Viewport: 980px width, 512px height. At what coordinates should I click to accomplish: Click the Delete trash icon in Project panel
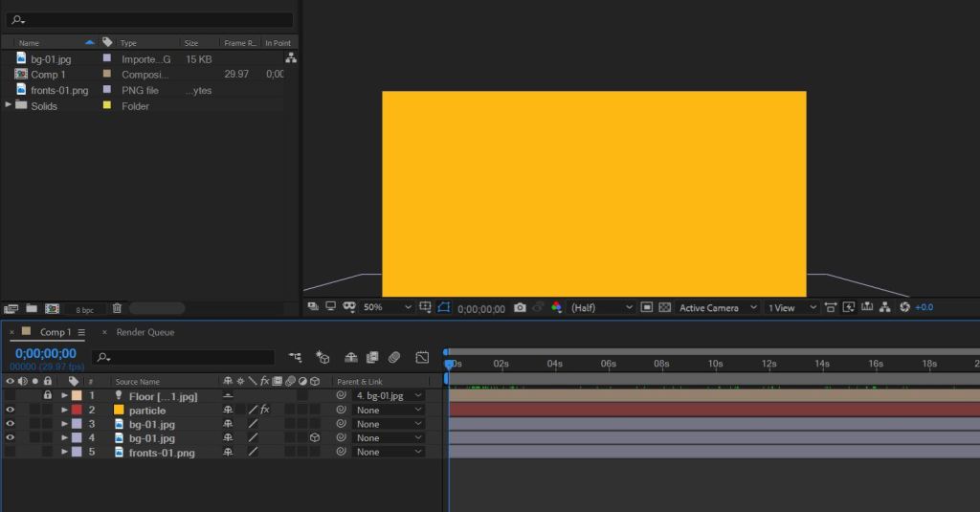click(117, 309)
